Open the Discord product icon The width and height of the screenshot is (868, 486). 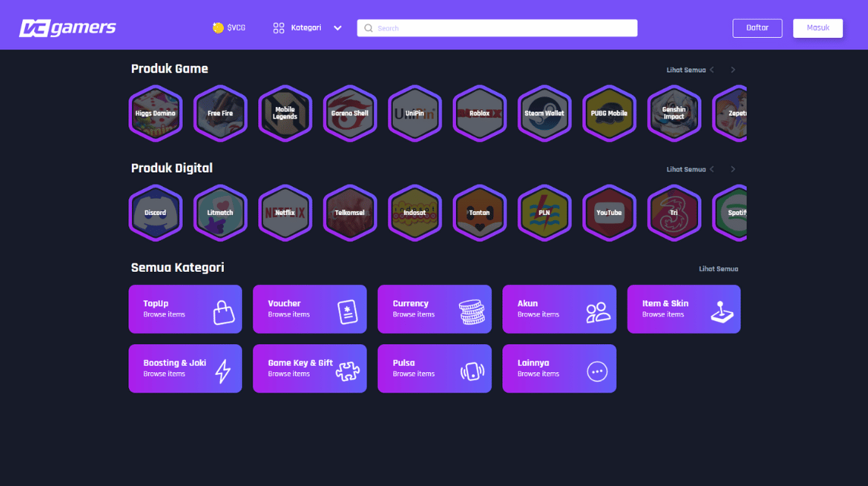[156, 213]
